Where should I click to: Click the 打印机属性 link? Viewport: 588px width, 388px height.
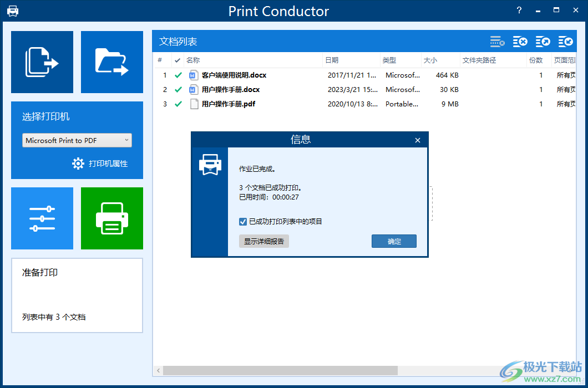(x=108, y=164)
